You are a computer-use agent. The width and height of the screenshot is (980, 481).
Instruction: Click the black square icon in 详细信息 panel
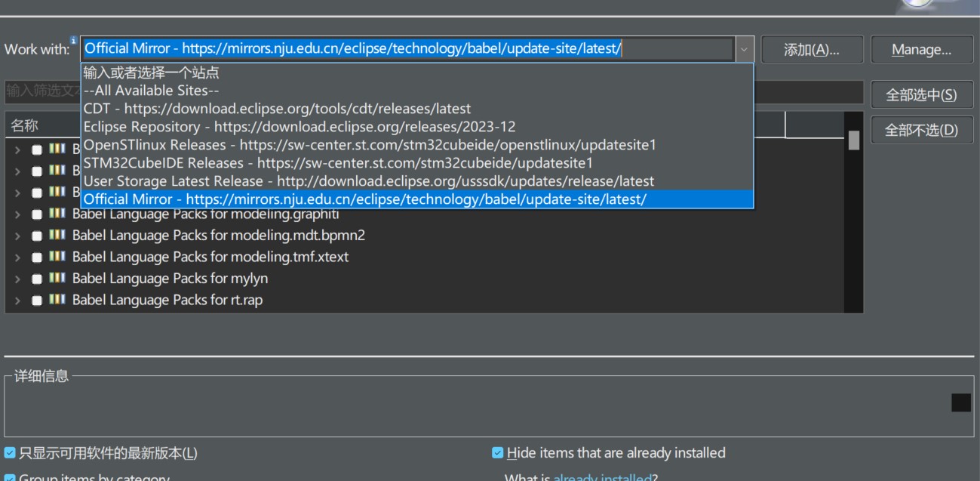[x=960, y=402]
